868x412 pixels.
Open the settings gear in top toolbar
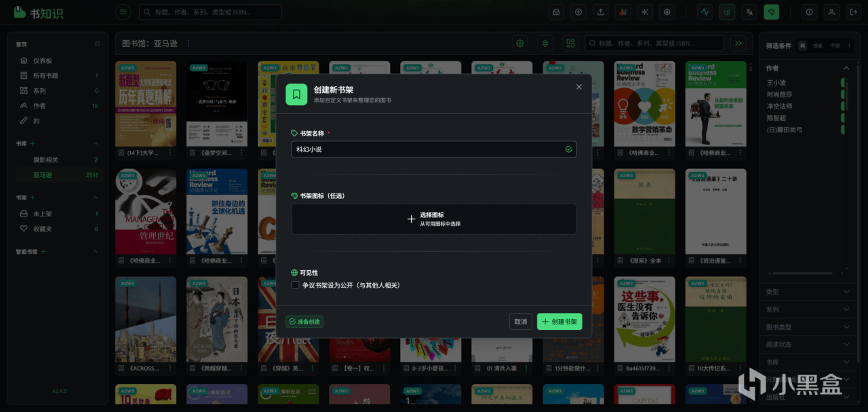[x=668, y=12]
